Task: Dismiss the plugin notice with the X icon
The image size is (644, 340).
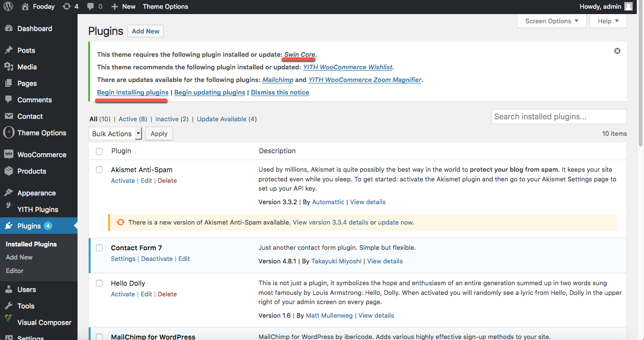Action: click(x=617, y=51)
